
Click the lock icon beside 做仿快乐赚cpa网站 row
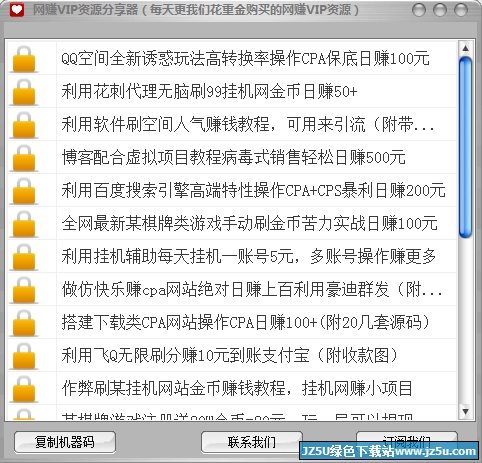pyautogui.click(x=24, y=290)
